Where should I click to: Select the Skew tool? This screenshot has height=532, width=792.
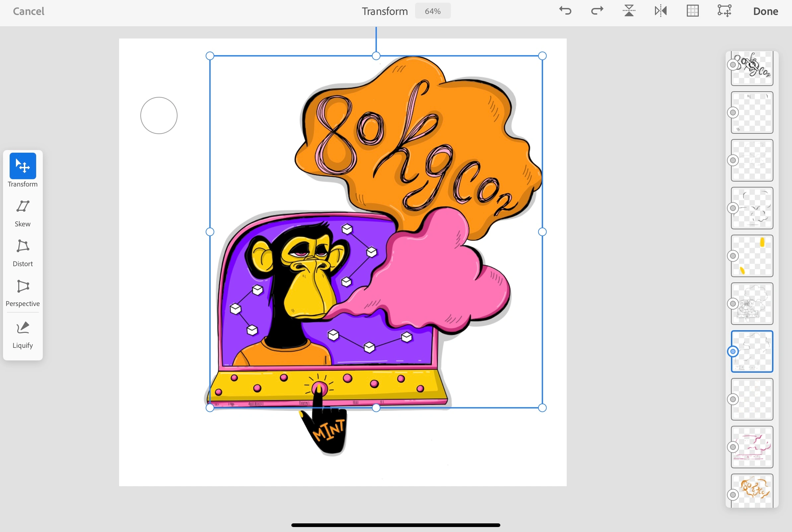[x=23, y=213]
